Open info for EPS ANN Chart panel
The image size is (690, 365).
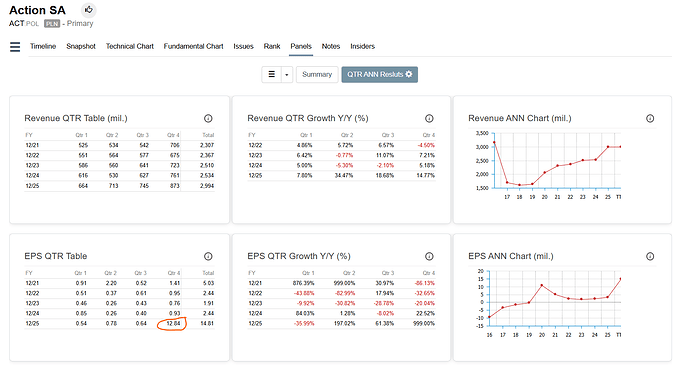(650, 256)
